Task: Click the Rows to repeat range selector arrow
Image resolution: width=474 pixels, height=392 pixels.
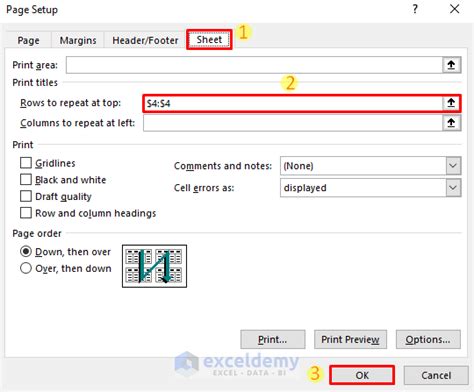Action: (x=451, y=103)
